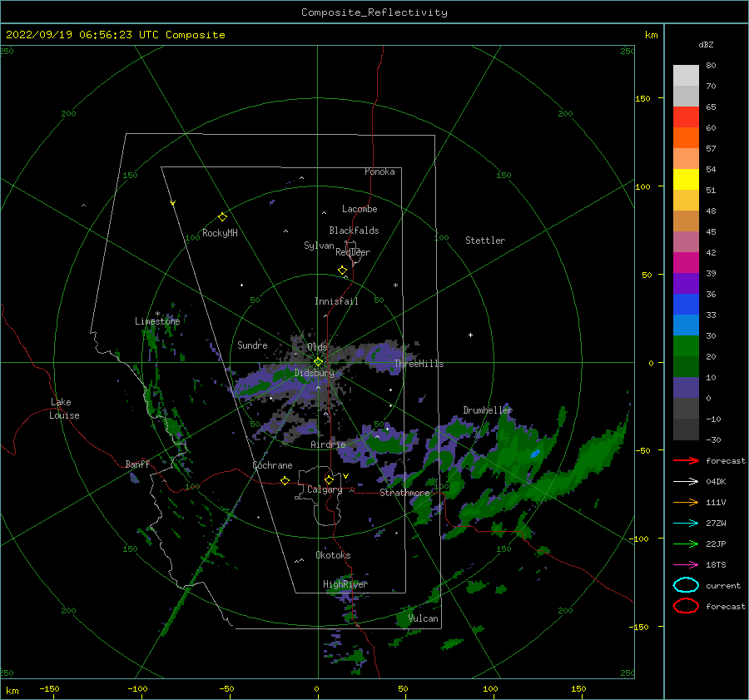Click the Ponoka city label
Viewport: 749px width, 700px height.
[379, 171]
